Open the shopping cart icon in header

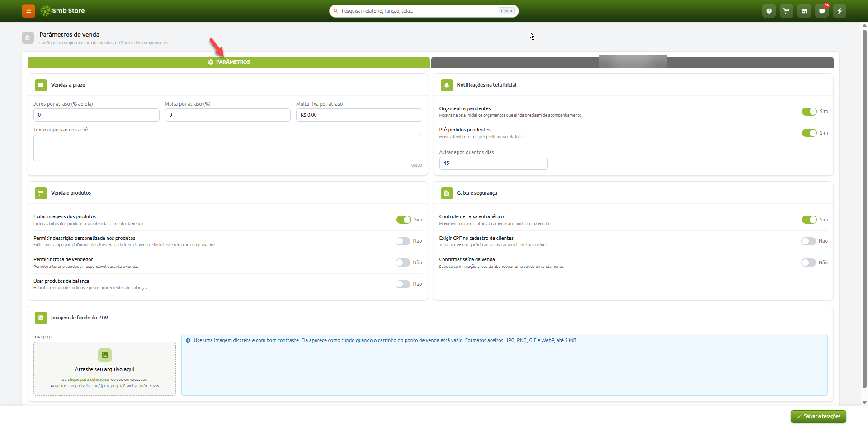click(787, 11)
